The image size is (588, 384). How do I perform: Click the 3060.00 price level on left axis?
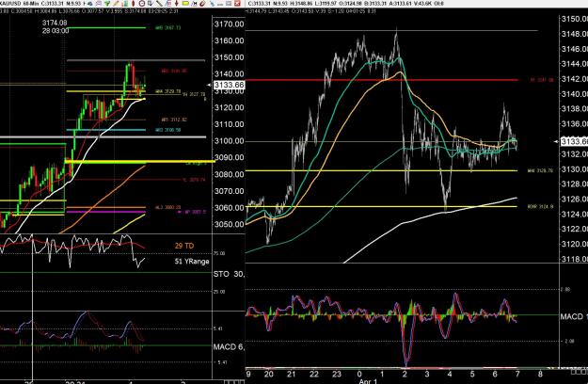(229, 207)
